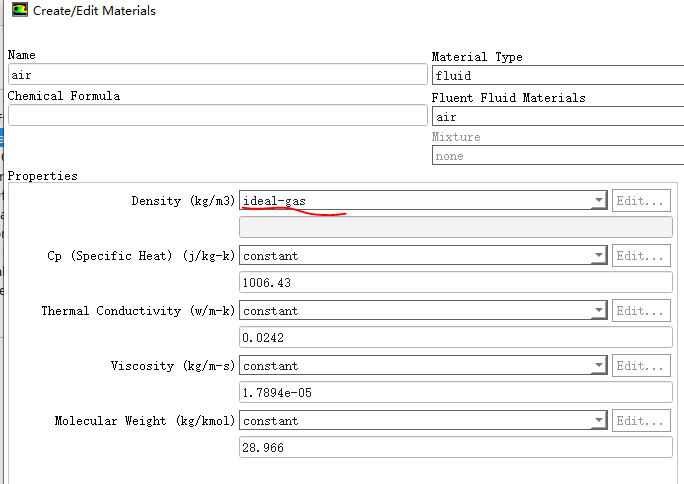Click the Cp value field 1006.43
The image size is (684, 484).
click(456, 283)
